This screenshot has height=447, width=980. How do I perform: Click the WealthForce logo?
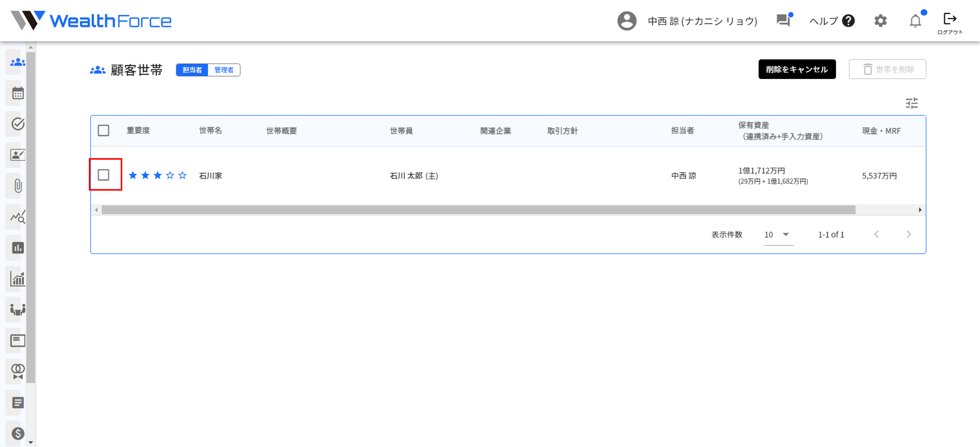pos(91,20)
